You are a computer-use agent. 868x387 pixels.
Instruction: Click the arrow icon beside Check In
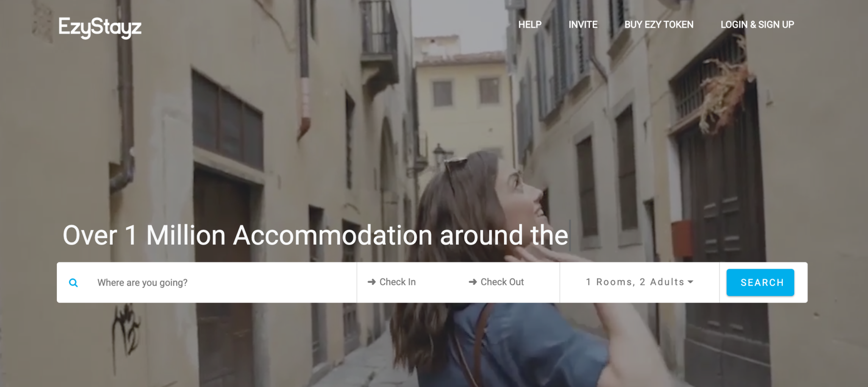pos(372,282)
